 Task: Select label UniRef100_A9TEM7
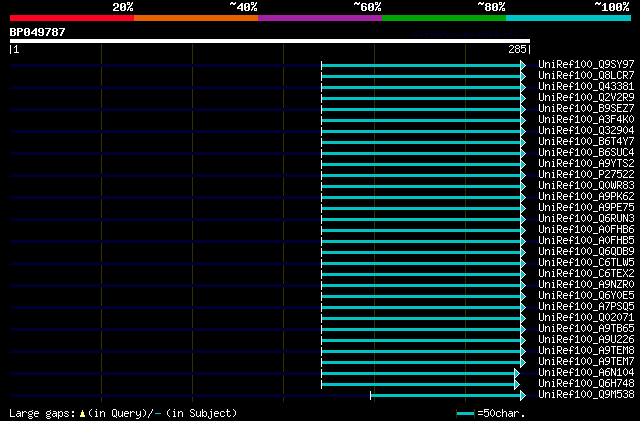(586, 362)
